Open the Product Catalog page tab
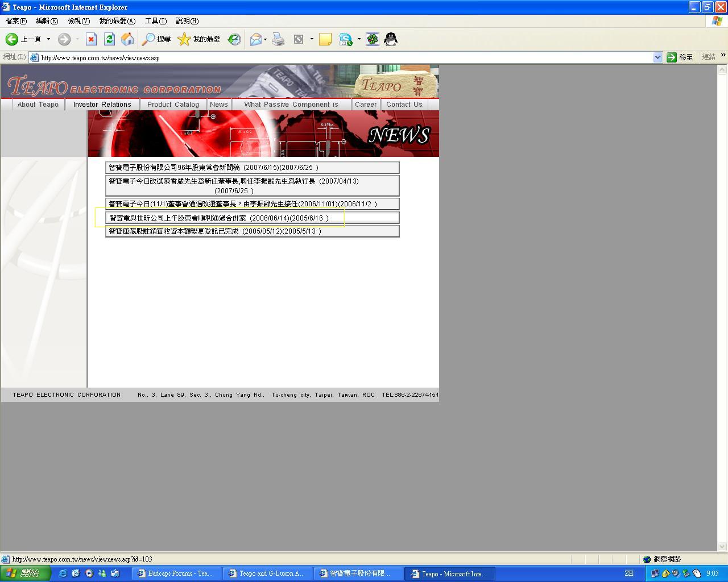 (173, 105)
